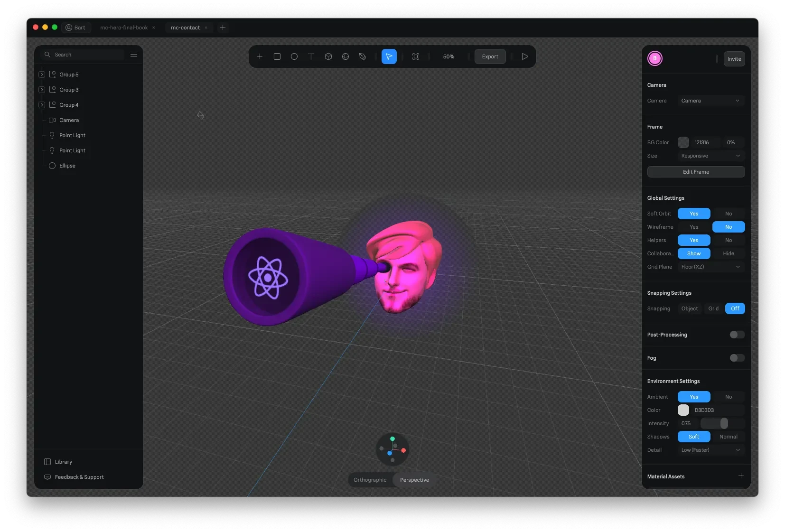Switch to mc-hero-final-book tab
Screen dimensions: 785x532
[x=124, y=28]
